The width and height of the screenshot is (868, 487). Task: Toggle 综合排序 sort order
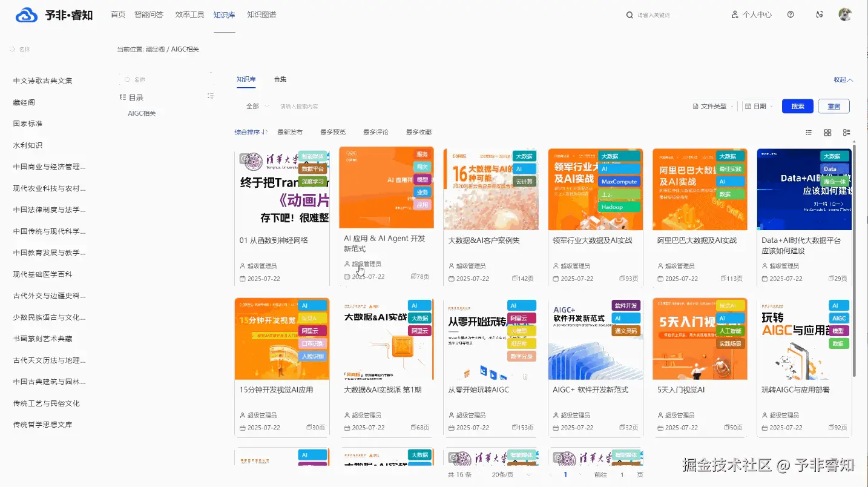coord(251,132)
